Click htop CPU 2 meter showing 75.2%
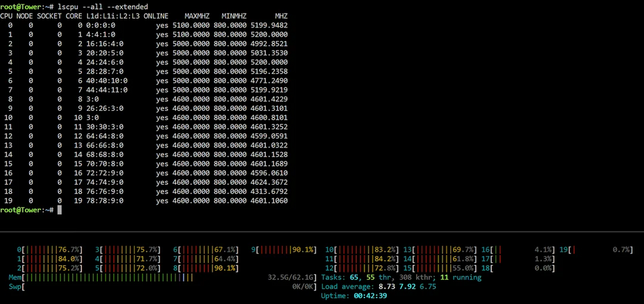 click(50, 269)
